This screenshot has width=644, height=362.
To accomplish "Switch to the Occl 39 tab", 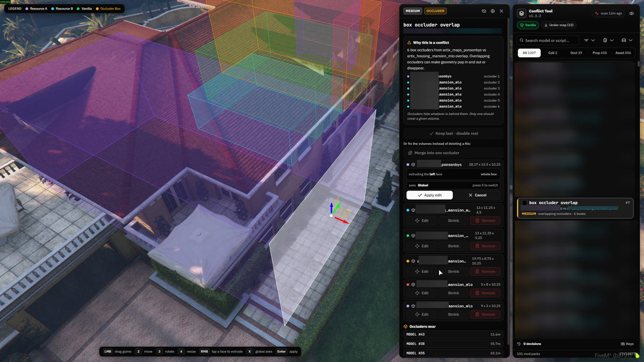I will click(x=576, y=53).
